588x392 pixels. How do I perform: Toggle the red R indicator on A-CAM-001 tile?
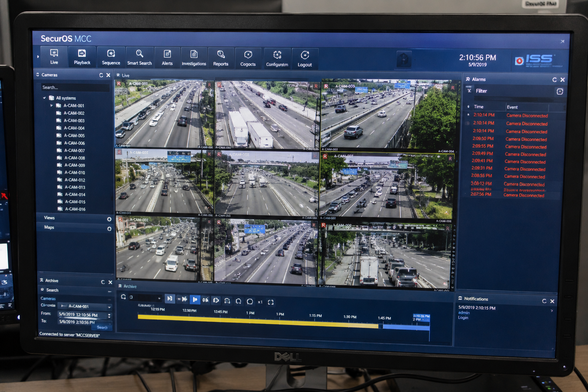[x=119, y=84]
